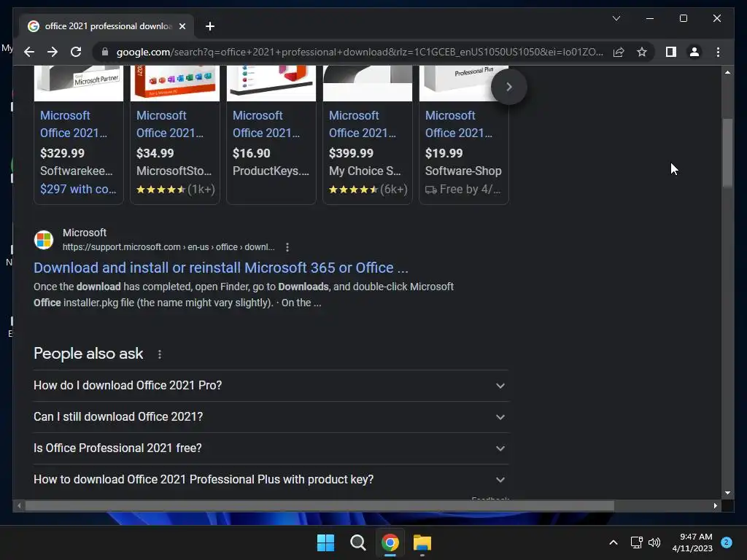Click the Professional Plus product box thumbnail
Viewport: 747px width, 560px height.
[x=463, y=83]
